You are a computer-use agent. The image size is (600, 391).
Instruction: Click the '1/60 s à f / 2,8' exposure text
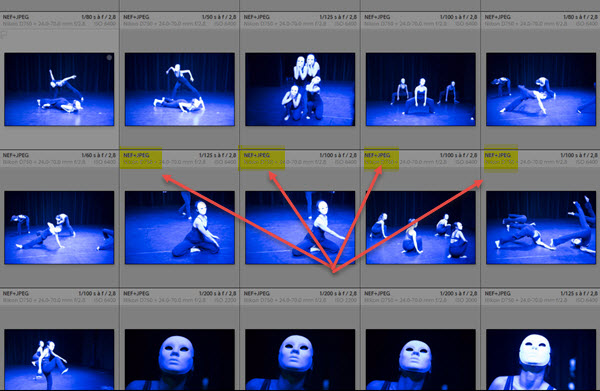point(98,155)
